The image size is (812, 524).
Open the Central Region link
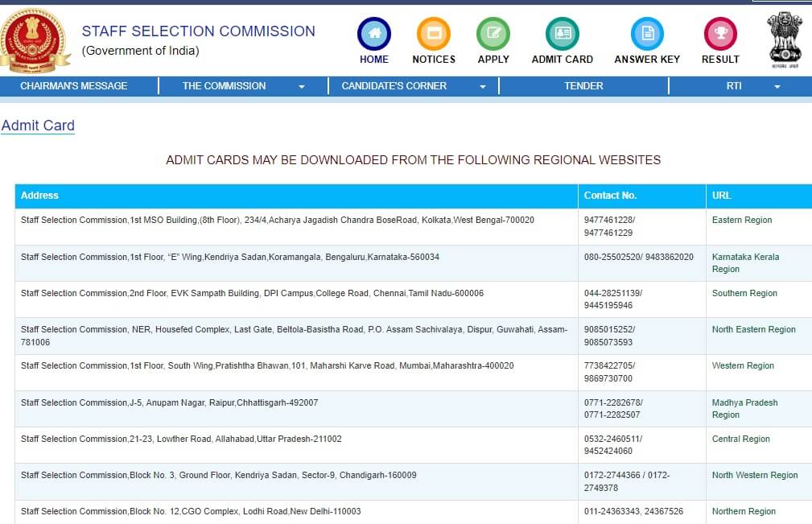(x=740, y=439)
